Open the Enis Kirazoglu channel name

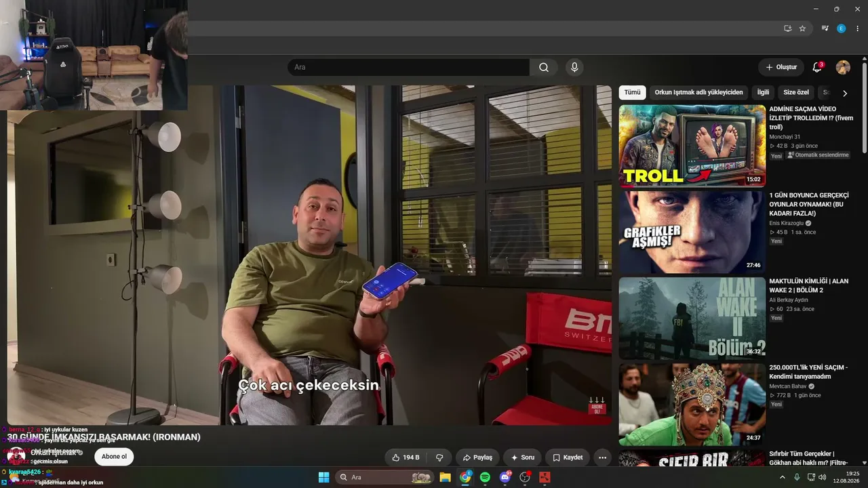[x=786, y=223]
